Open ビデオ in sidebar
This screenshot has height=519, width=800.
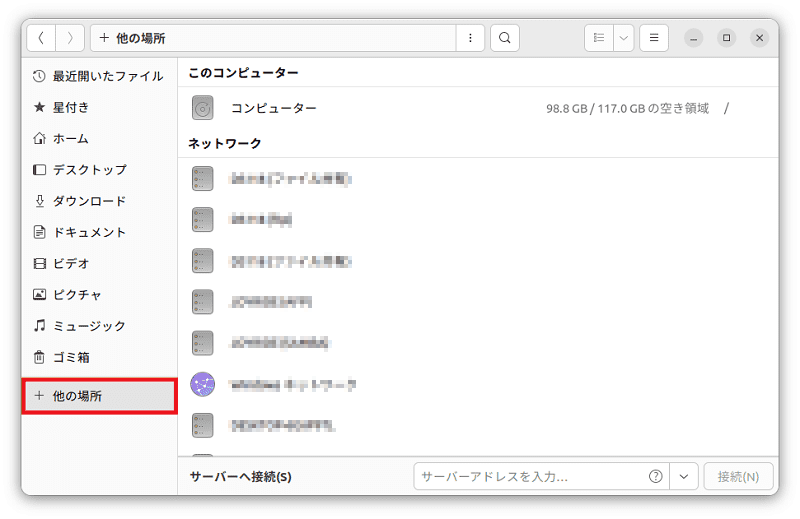(x=99, y=263)
